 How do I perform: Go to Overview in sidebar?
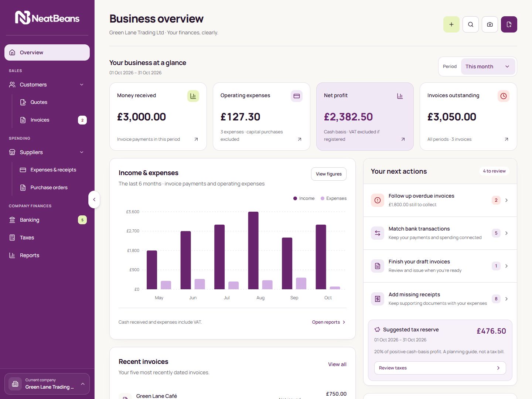tap(47, 52)
